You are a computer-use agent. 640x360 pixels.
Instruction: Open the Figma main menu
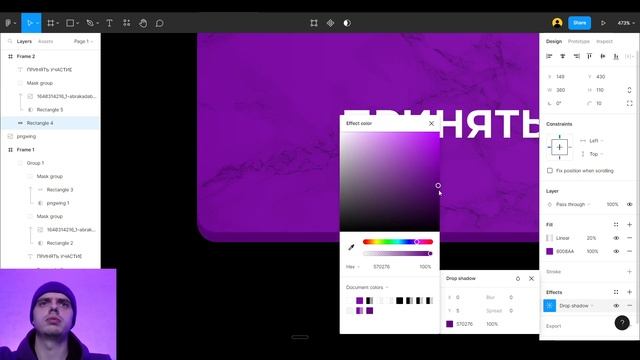10,23
